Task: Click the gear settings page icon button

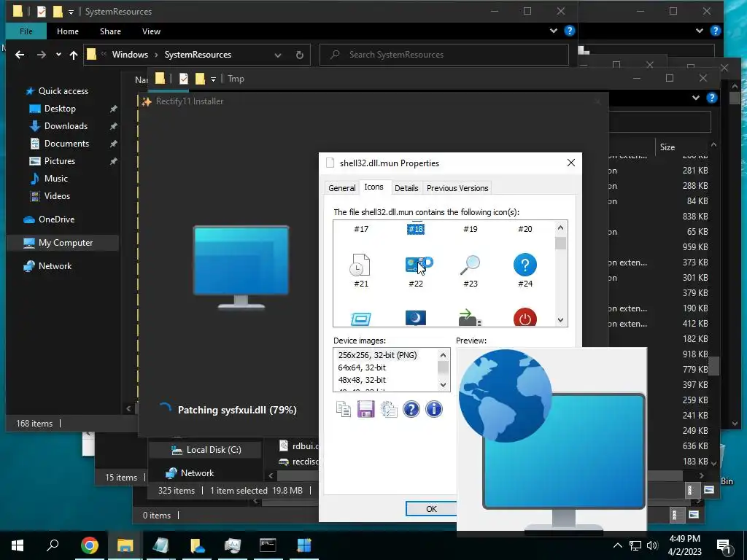Action: tap(389, 409)
